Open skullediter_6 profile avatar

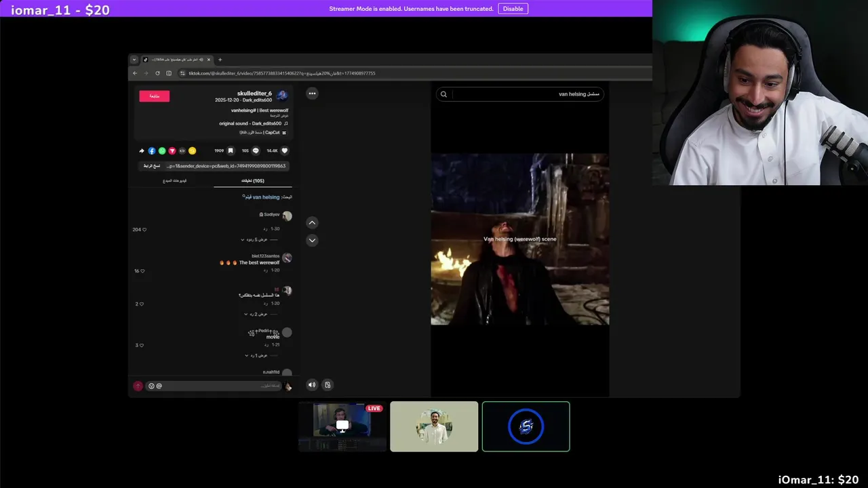282,96
